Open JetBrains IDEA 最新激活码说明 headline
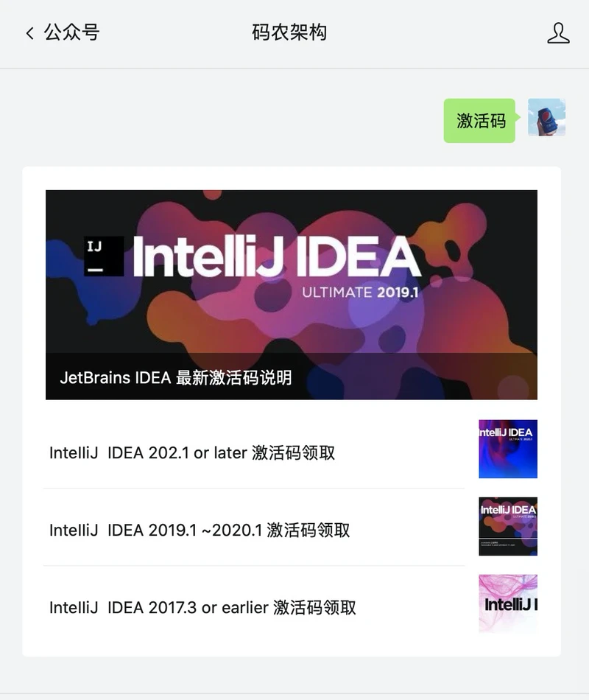The width and height of the screenshot is (589, 700). pyautogui.click(x=176, y=378)
